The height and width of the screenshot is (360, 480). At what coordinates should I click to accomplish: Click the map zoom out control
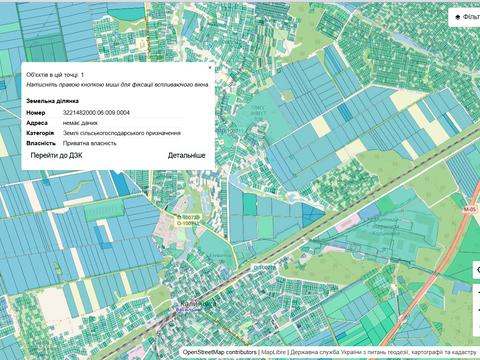click(x=477, y=310)
